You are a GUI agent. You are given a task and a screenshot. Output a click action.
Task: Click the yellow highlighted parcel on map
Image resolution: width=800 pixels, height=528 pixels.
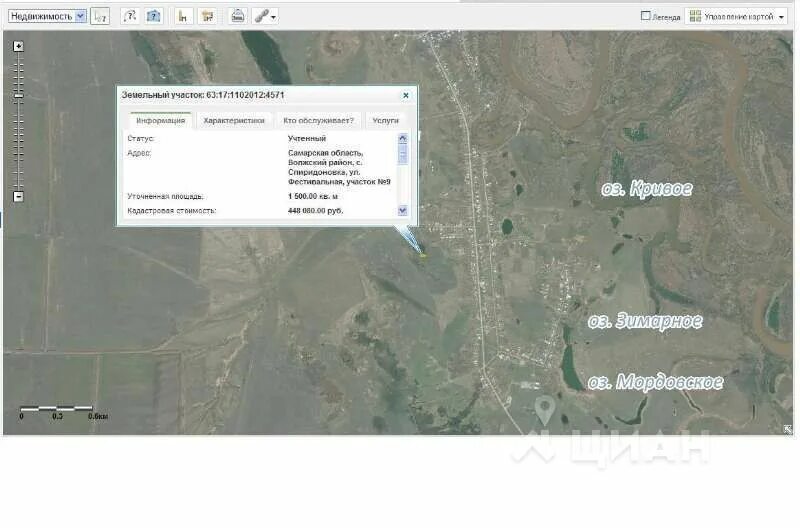(x=423, y=255)
